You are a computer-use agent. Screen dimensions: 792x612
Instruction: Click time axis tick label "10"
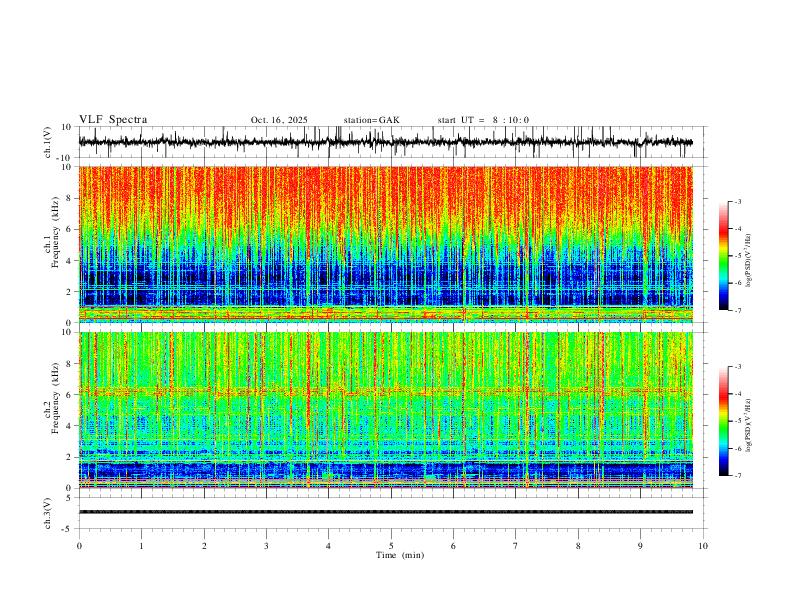703,546
